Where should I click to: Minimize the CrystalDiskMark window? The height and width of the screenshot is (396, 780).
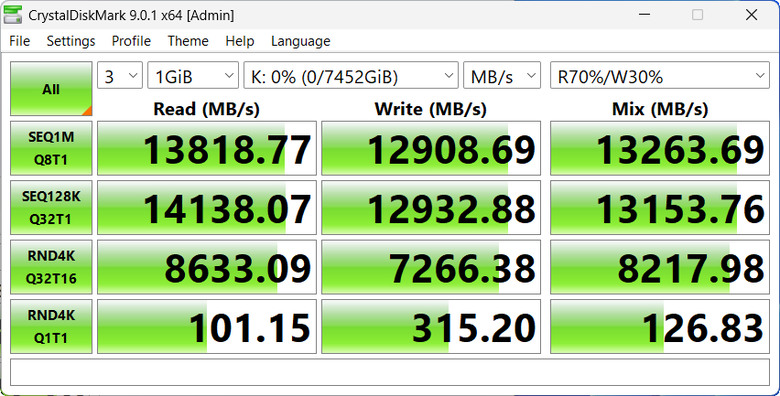(x=645, y=14)
